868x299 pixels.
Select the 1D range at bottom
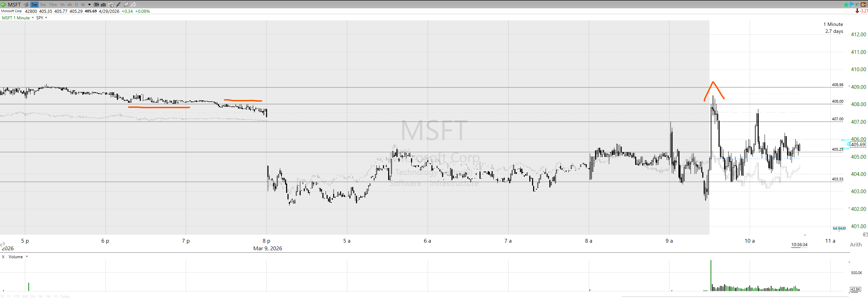[x=55, y=296]
